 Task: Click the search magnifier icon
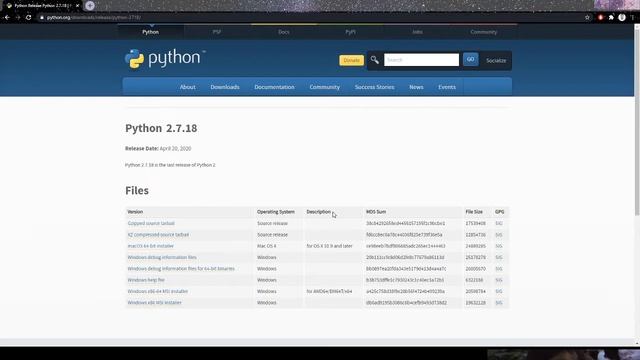374,60
